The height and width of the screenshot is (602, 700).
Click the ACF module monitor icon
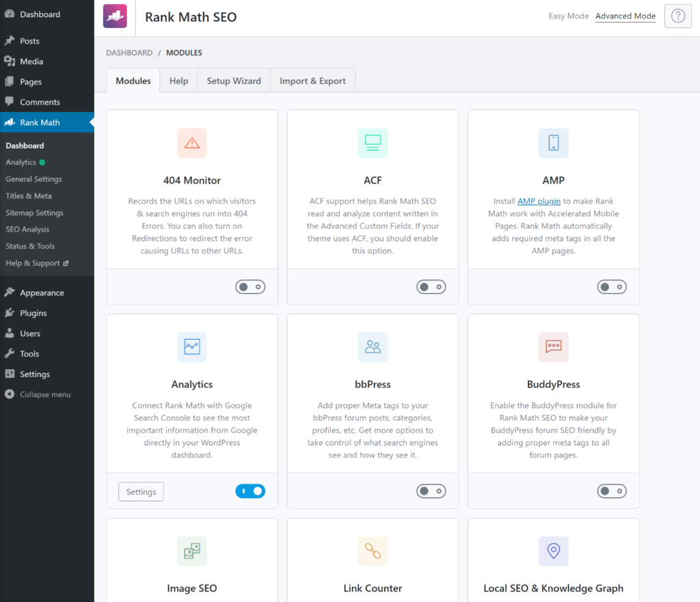click(373, 143)
